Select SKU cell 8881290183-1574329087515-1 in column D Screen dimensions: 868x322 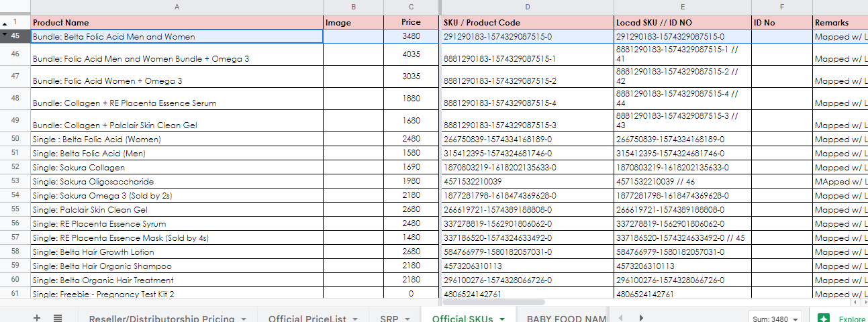click(528, 54)
